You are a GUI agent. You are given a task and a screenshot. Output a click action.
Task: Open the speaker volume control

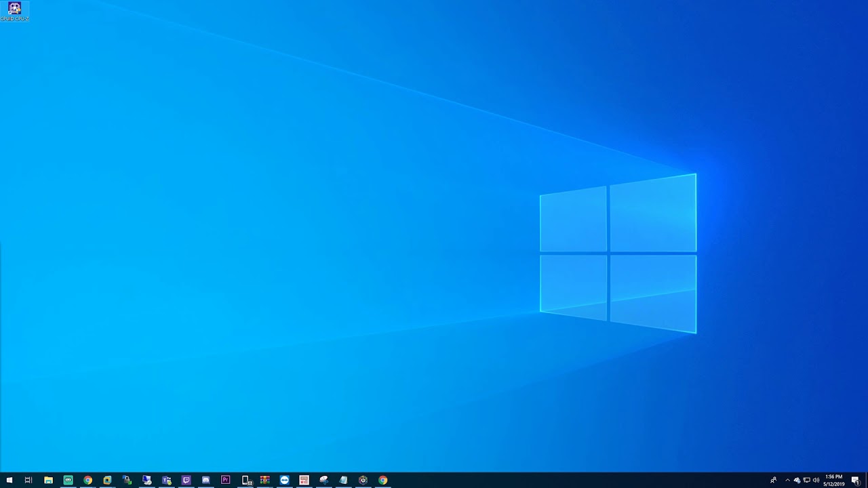point(816,480)
